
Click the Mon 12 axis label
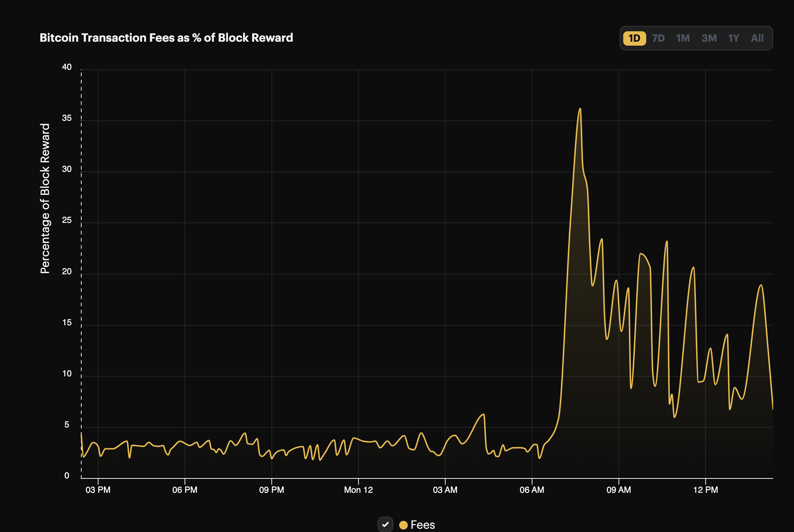click(358, 490)
